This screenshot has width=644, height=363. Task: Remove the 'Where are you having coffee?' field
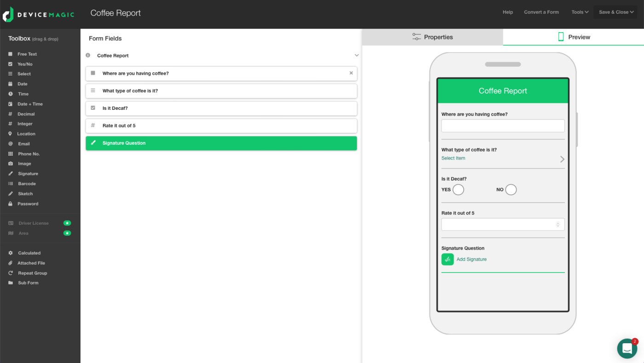tap(351, 73)
